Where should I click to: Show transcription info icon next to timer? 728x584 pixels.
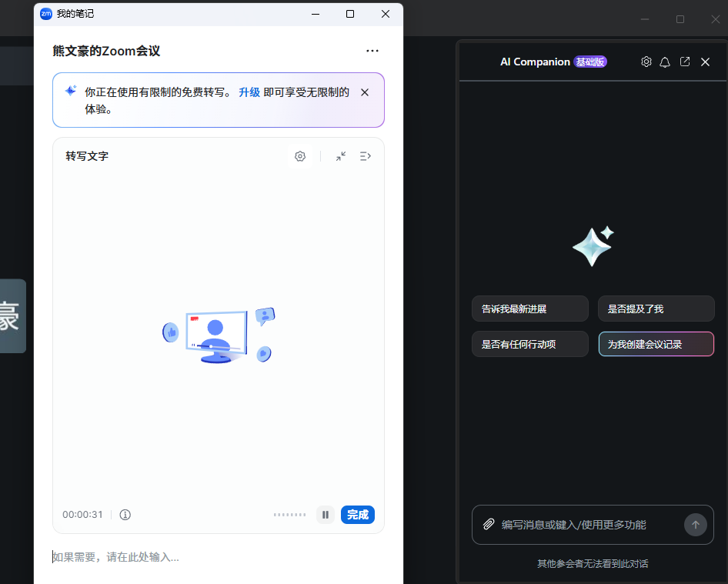125,514
